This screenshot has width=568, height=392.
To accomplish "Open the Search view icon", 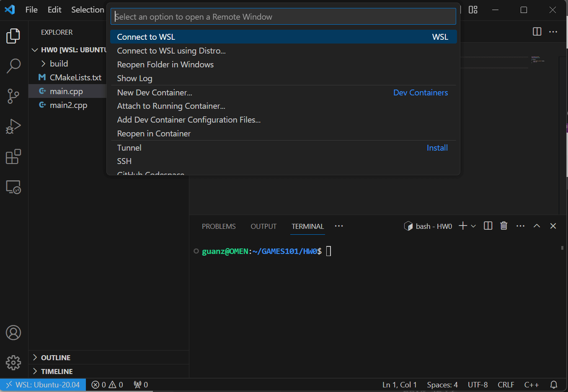I will pyautogui.click(x=13, y=66).
